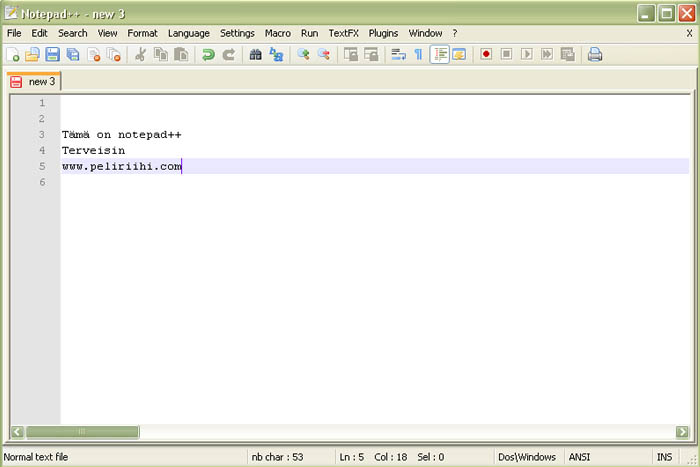Click the line Tämä on notepad++
700x467 pixels.
click(x=121, y=134)
